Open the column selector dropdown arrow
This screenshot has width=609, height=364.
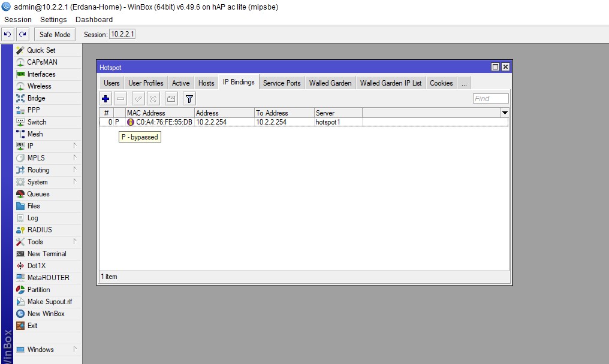[x=505, y=113]
